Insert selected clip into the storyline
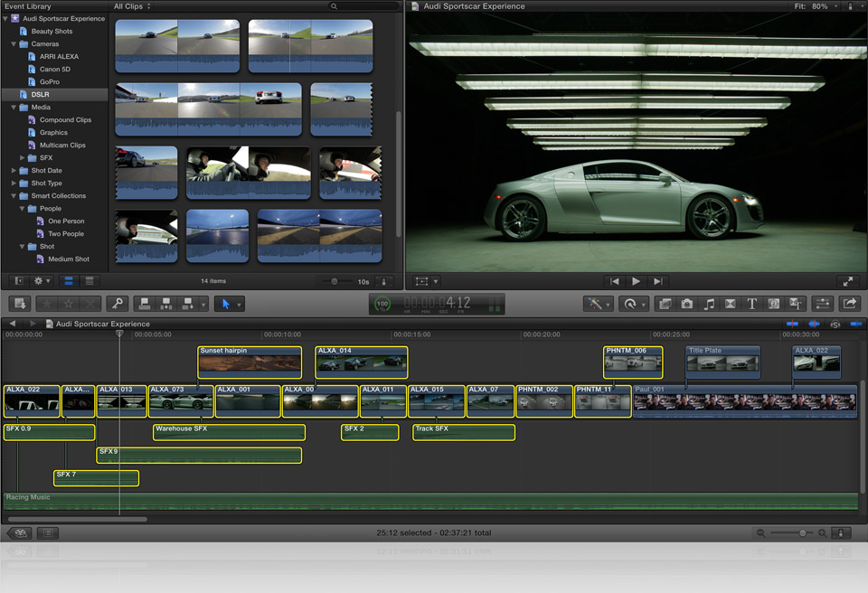Image resolution: width=868 pixels, height=593 pixels. [x=166, y=304]
